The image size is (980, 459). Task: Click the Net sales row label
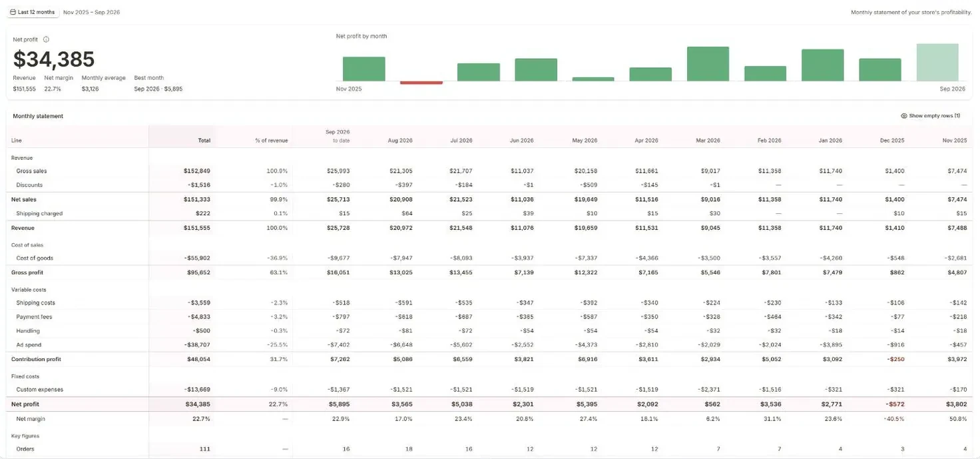pyautogui.click(x=24, y=199)
